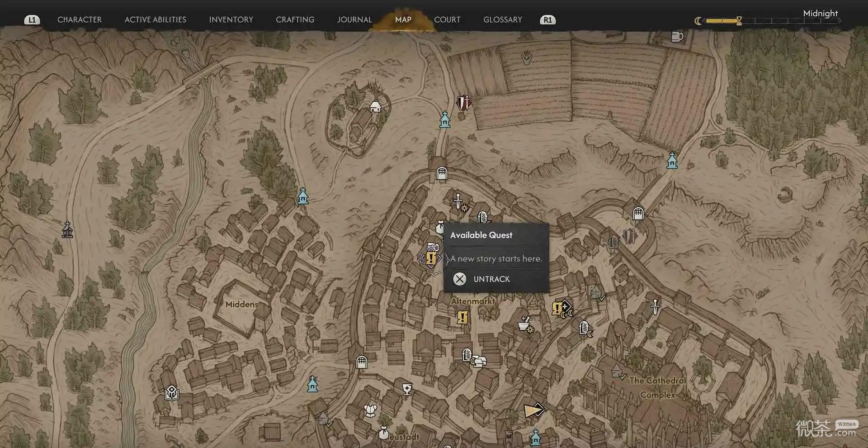Click the crescent symbol on the eastern cliffs

click(x=785, y=195)
